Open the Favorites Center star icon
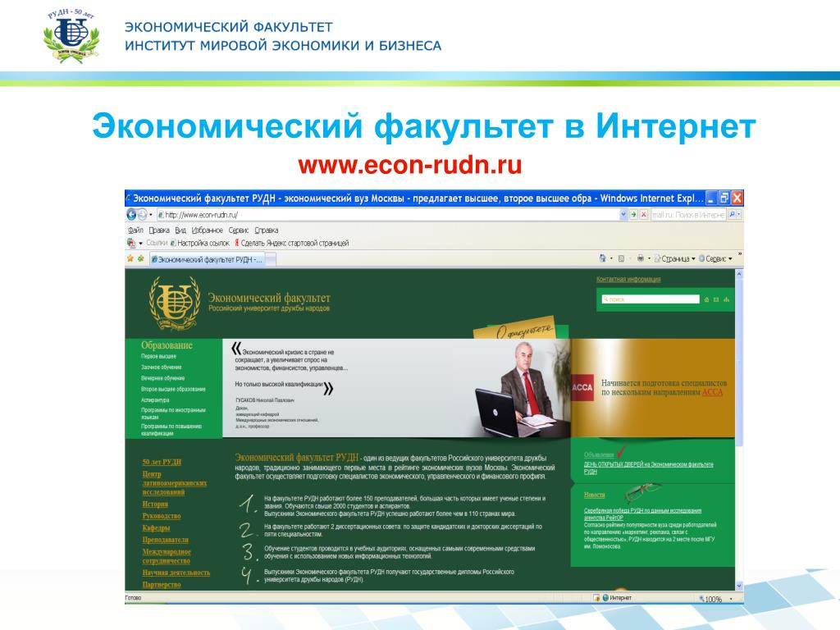The width and height of the screenshot is (840, 630). click(130, 258)
